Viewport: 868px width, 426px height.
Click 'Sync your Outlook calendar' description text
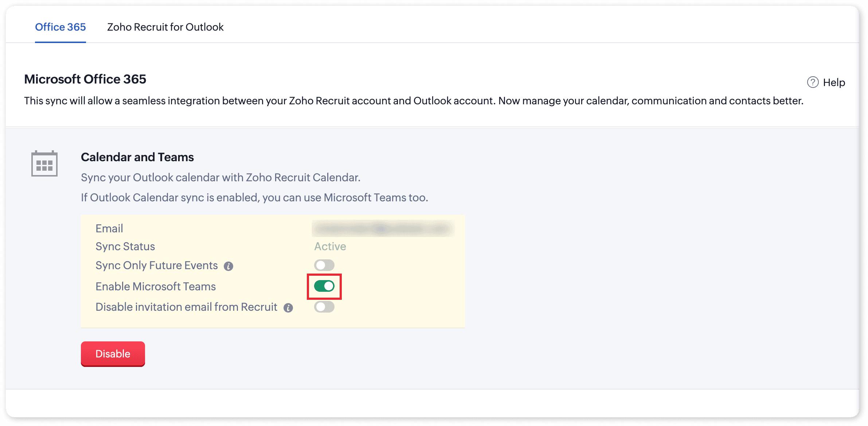click(x=220, y=178)
